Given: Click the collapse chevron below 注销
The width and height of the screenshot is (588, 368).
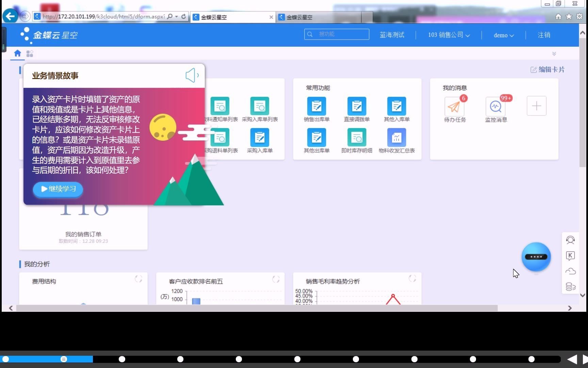Looking at the screenshot, I should coord(554,53).
